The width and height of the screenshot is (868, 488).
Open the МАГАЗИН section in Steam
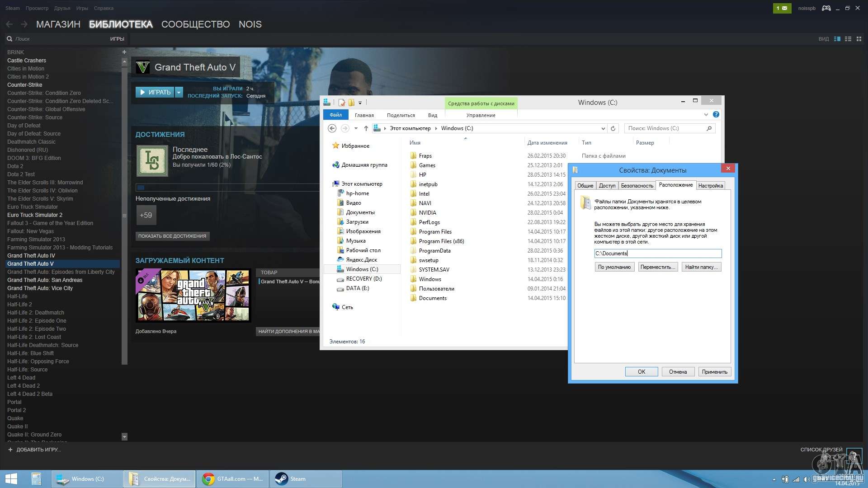click(x=58, y=24)
